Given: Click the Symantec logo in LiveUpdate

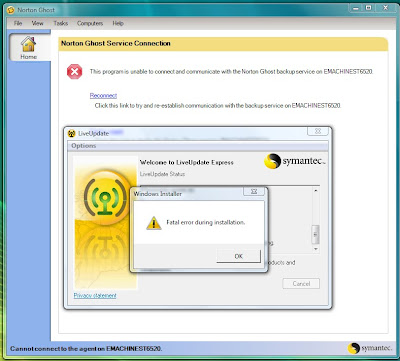Looking at the screenshot, I should pyautogui.click(x=294, y=161).
